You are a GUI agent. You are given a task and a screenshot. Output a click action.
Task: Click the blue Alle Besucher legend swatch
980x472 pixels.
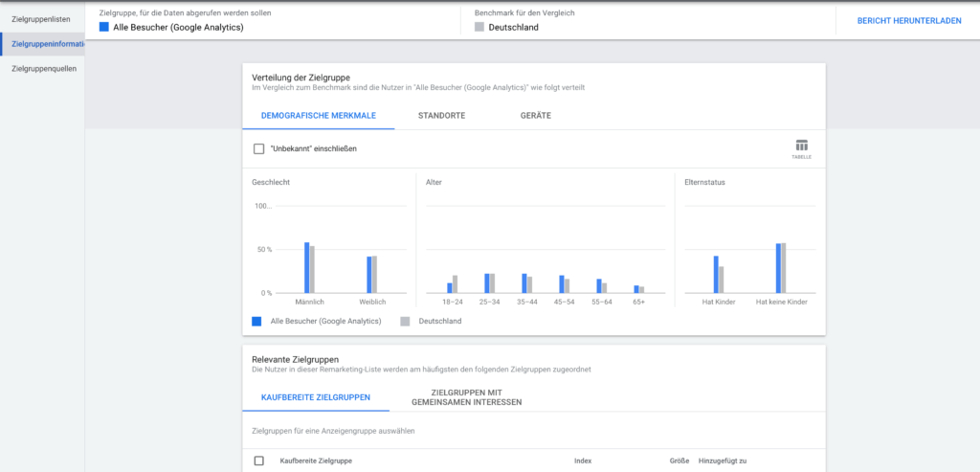coord(256,322)
